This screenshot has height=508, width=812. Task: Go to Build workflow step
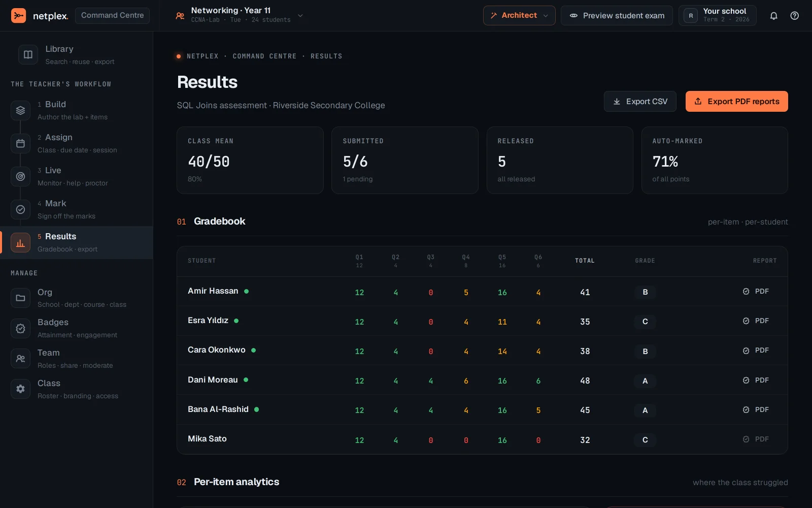click(76, 110)
